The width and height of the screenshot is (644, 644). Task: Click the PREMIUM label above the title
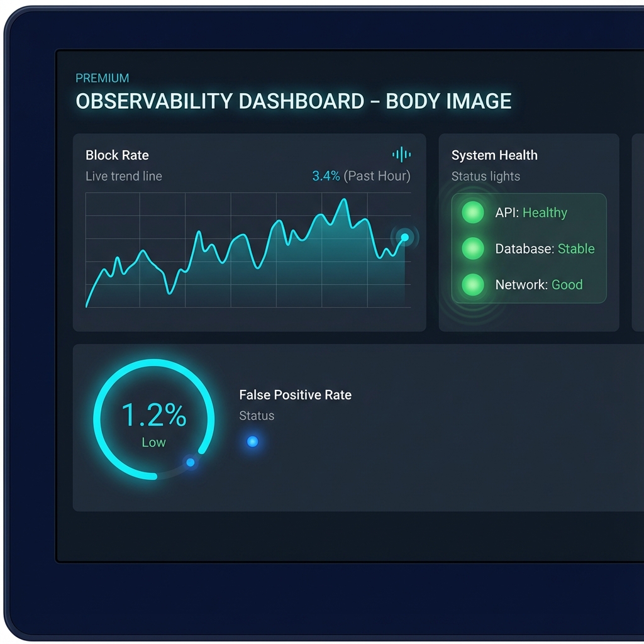[102, 78]
